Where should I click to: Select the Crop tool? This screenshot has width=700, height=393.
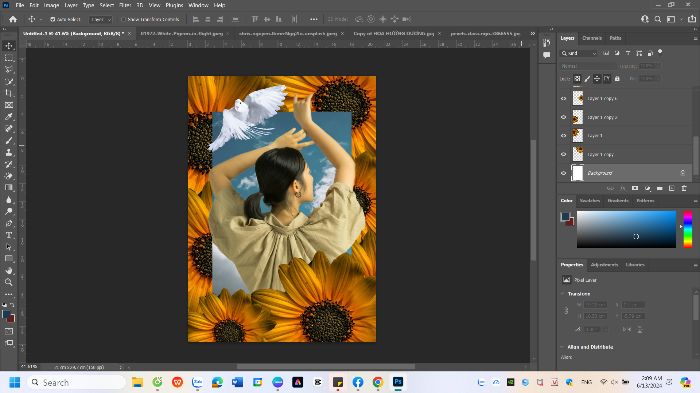pos(8,93)
